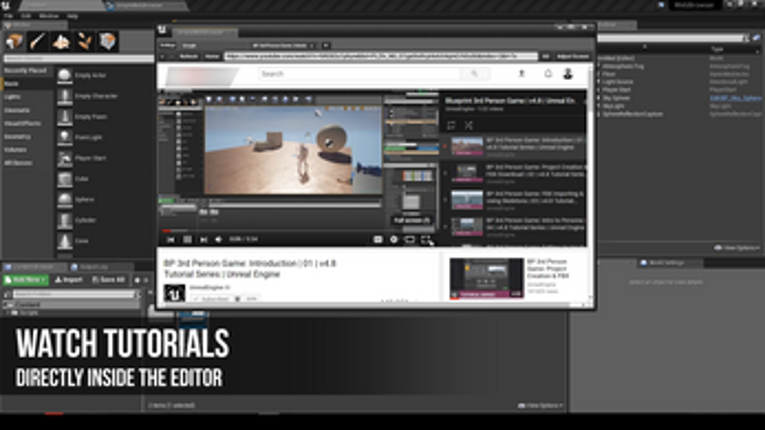Screen dimensions: 765x430
Task: Open the YouTube account avatar
Action: coord(568,74)
